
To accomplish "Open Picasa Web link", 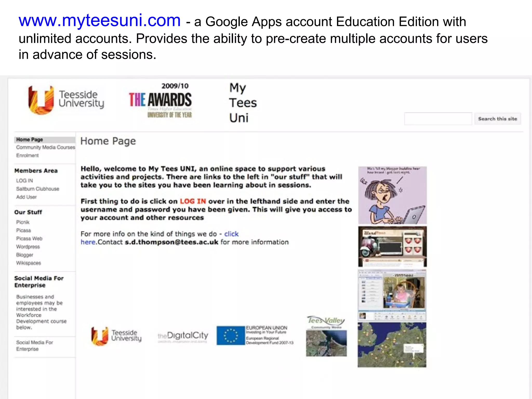I will click(x=29, y=238).
